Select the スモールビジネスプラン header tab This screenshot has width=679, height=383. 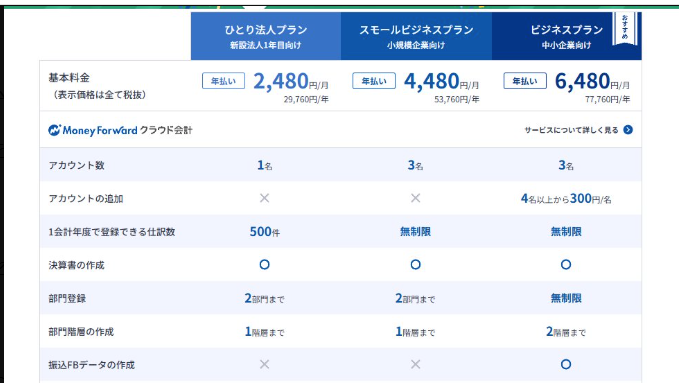pyautogui.click(x=416, y=36)
